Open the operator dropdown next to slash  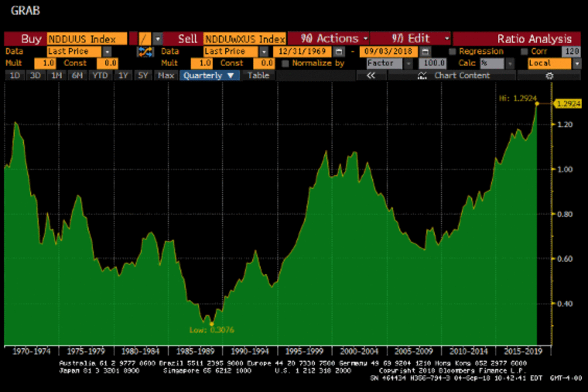point(157,39)
